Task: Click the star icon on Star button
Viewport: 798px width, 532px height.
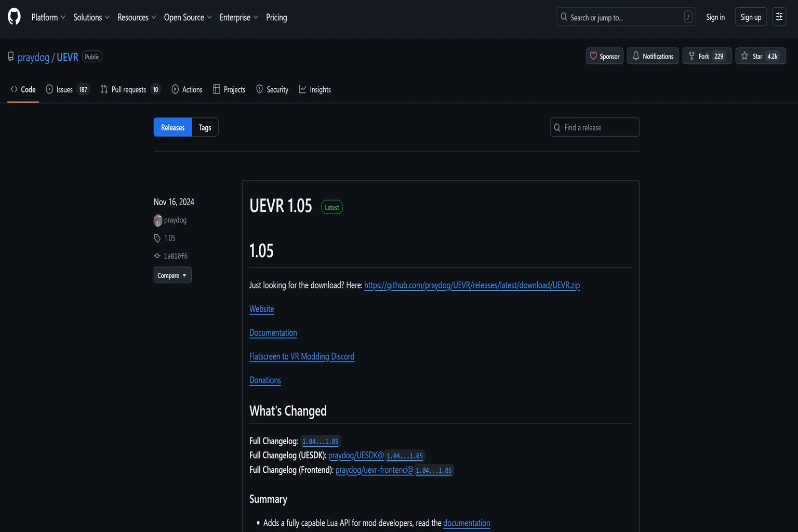Action: coord(745,56)
